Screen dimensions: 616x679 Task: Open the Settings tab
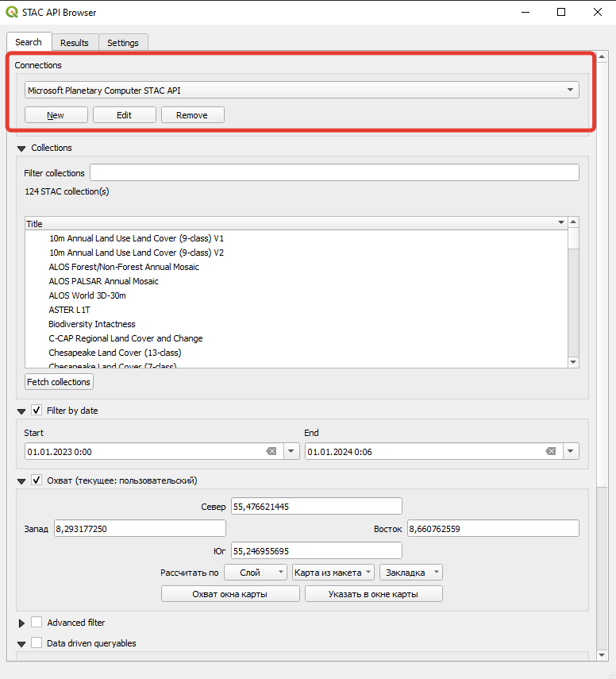[x=123, y=42]
